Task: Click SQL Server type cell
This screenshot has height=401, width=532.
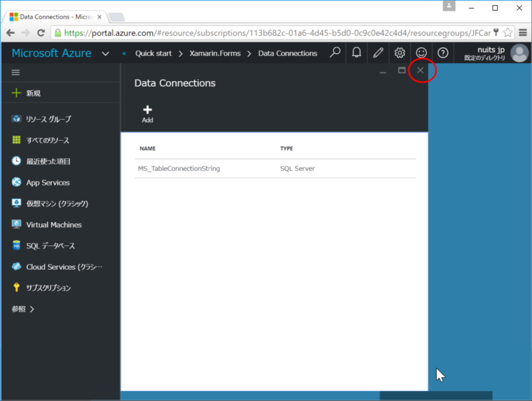Action: [297, 168]
